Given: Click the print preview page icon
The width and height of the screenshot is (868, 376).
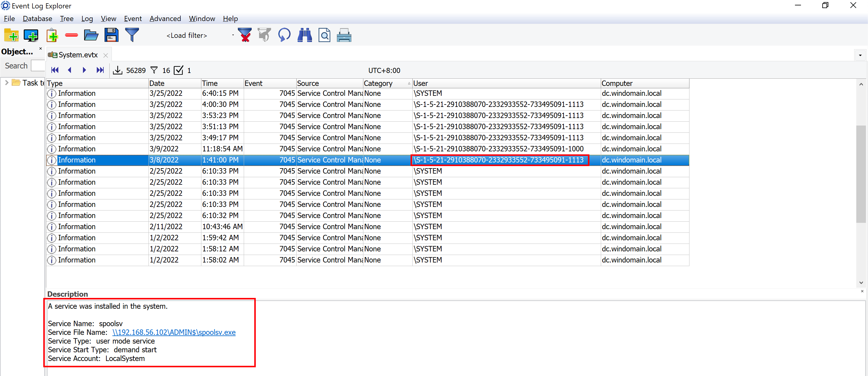Looking at the screenshot, I should (x=325, y=35).
